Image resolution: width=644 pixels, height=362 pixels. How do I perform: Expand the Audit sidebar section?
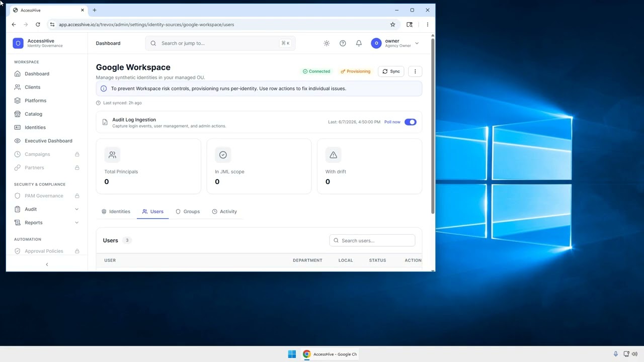[x=46, y=209]
